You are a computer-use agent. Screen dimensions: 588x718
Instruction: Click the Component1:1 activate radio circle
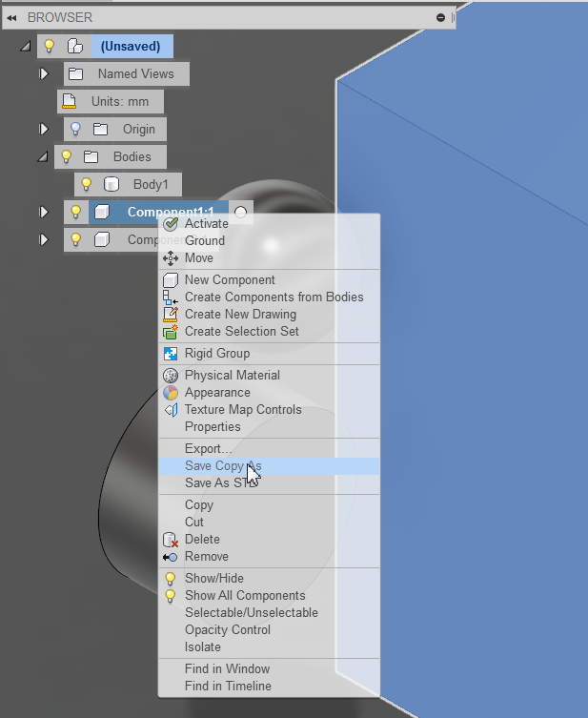point(241,212)
